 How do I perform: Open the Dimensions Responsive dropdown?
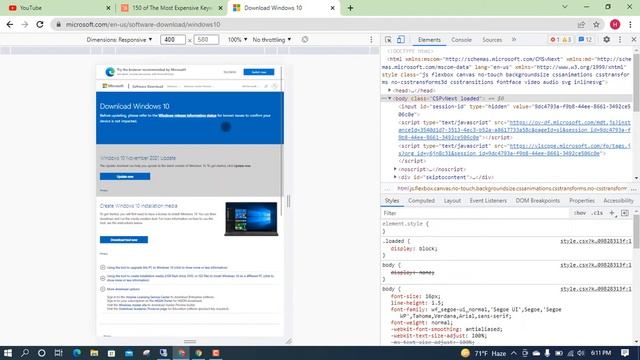[119, 40]
